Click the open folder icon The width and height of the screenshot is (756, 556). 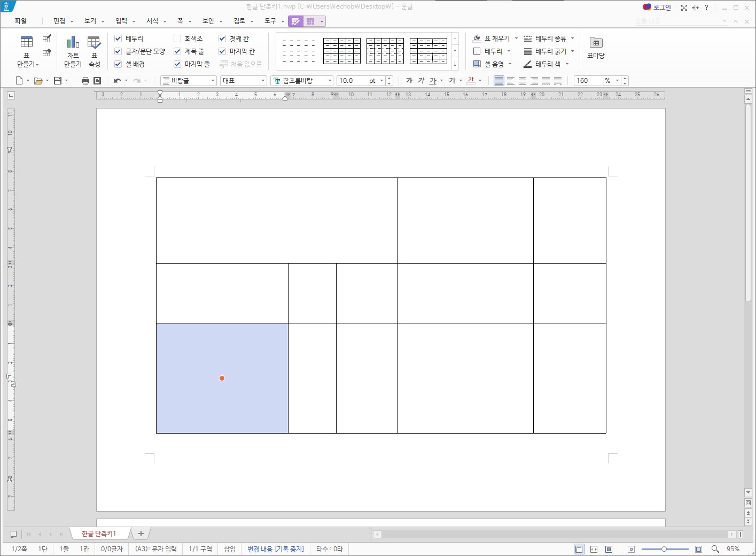[x=38, y=81]
